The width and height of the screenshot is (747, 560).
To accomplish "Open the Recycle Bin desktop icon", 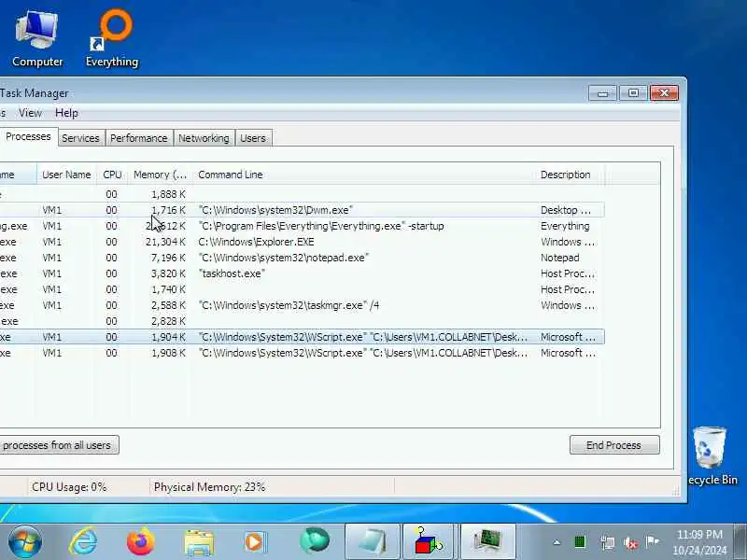I will (x=712, y=456).
